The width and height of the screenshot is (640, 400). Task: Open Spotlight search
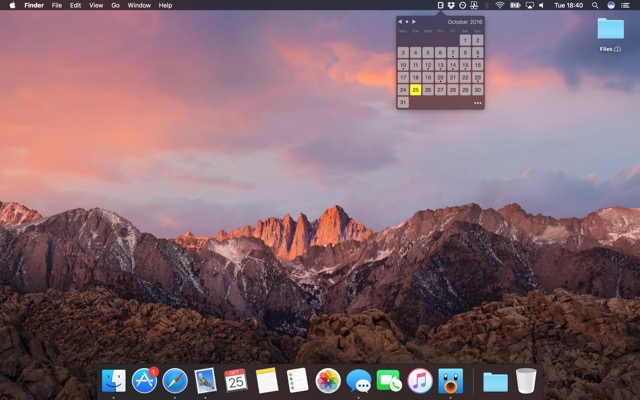tap(595, 5)
